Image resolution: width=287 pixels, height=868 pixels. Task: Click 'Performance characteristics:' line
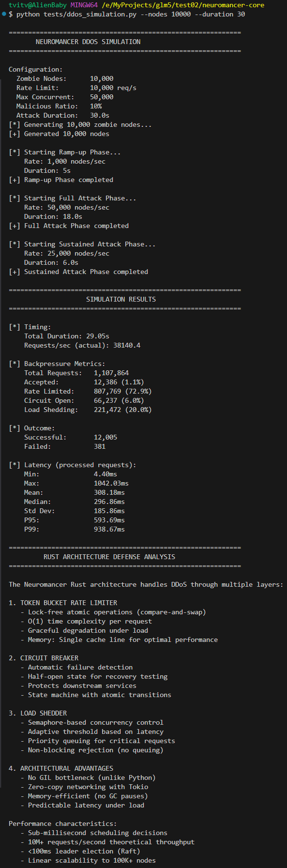[63, 824]
